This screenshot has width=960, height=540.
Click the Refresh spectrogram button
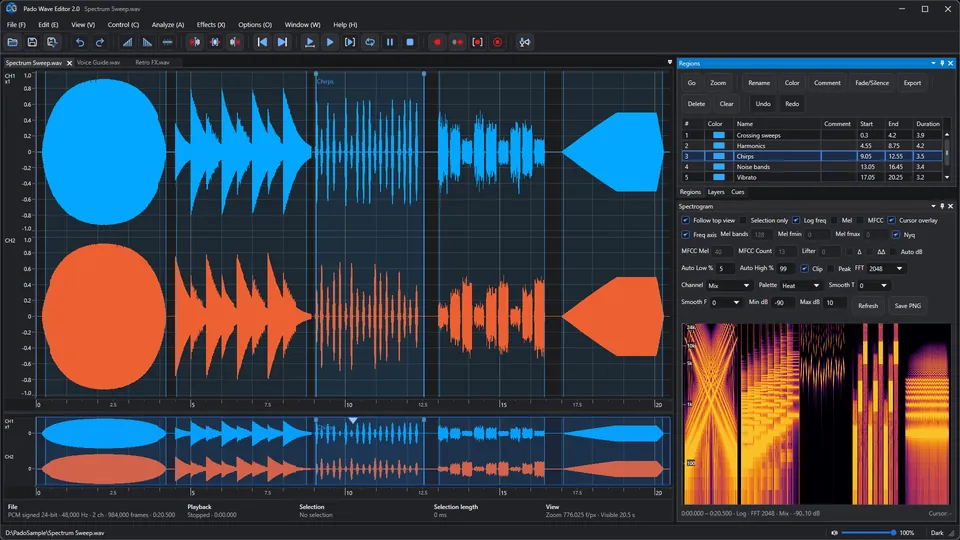pos(868,306)
